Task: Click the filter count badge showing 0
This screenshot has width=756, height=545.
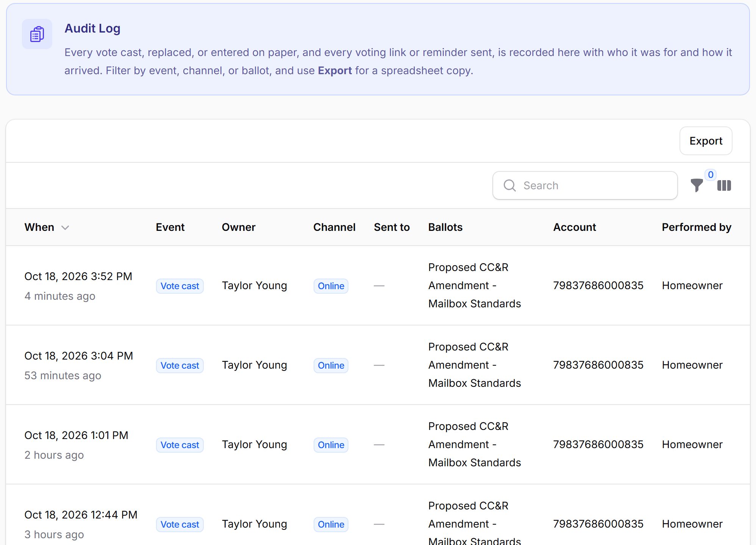Action: (x=711, y=175)
